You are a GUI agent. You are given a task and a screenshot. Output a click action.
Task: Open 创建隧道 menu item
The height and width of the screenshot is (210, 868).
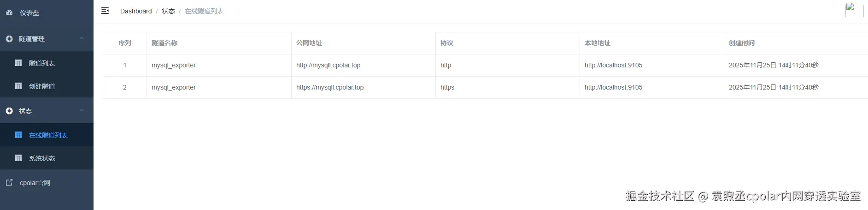(42, 86)
